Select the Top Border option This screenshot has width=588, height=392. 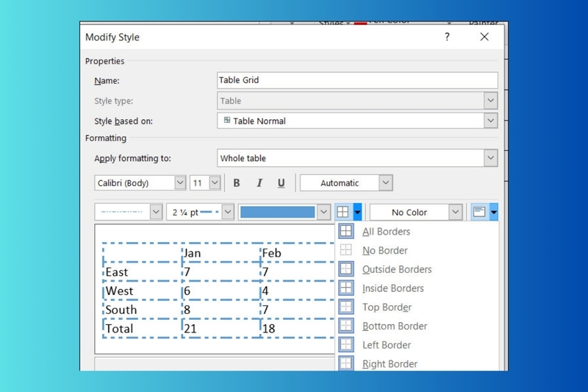click(x=346, y=307)
